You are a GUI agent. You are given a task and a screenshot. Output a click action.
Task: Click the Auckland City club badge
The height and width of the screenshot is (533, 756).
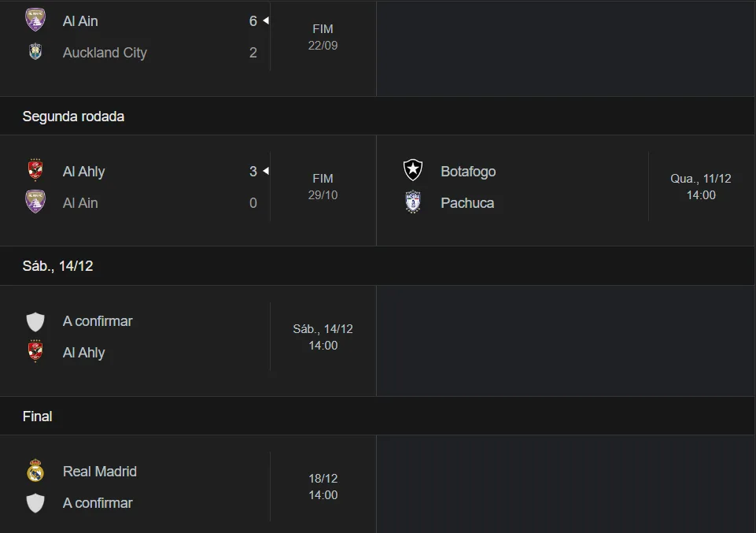click(x=35, y=52)
